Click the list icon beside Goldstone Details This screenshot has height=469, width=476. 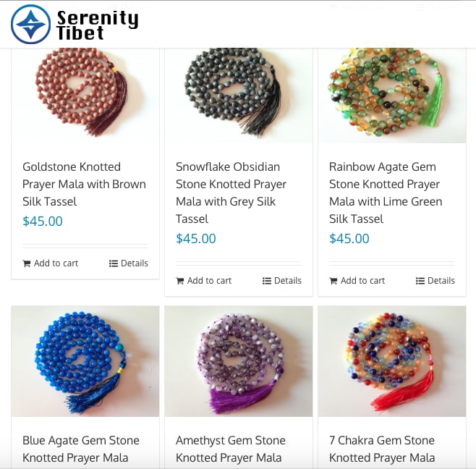click(x=114, y=263)
